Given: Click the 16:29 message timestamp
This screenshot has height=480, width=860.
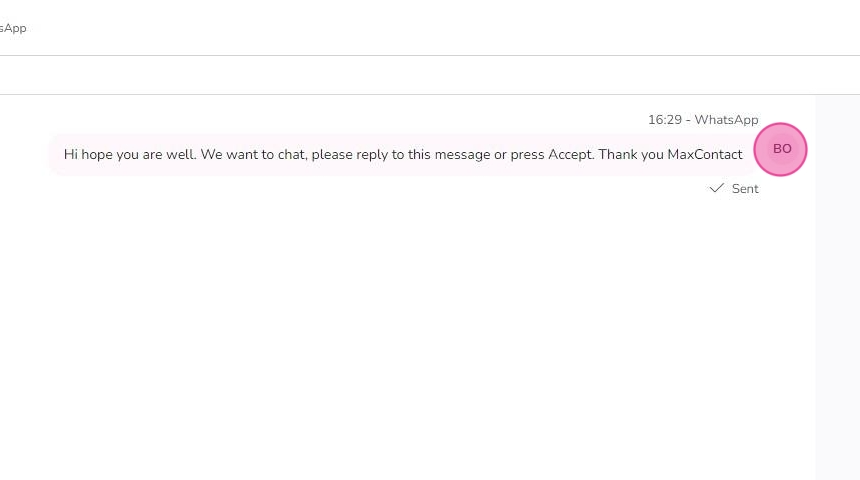Looking at the screenshot, I should pos(665,120).
